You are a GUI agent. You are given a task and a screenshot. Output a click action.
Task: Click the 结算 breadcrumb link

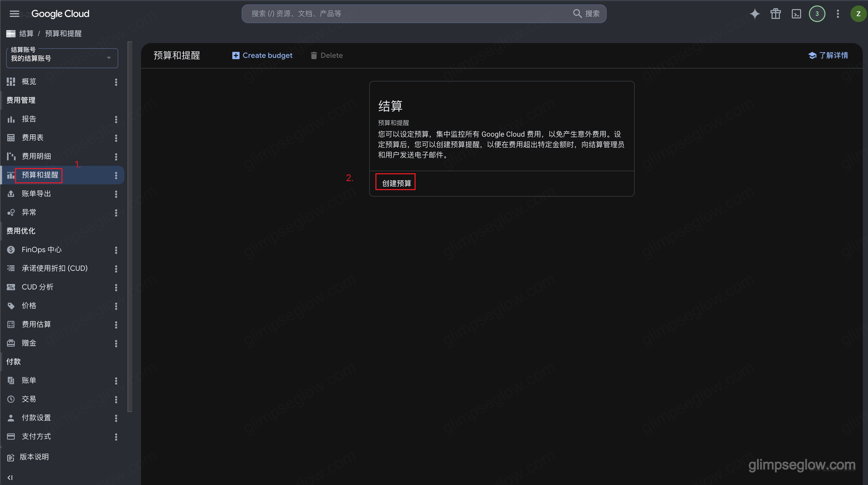click(x=26, y=33)
